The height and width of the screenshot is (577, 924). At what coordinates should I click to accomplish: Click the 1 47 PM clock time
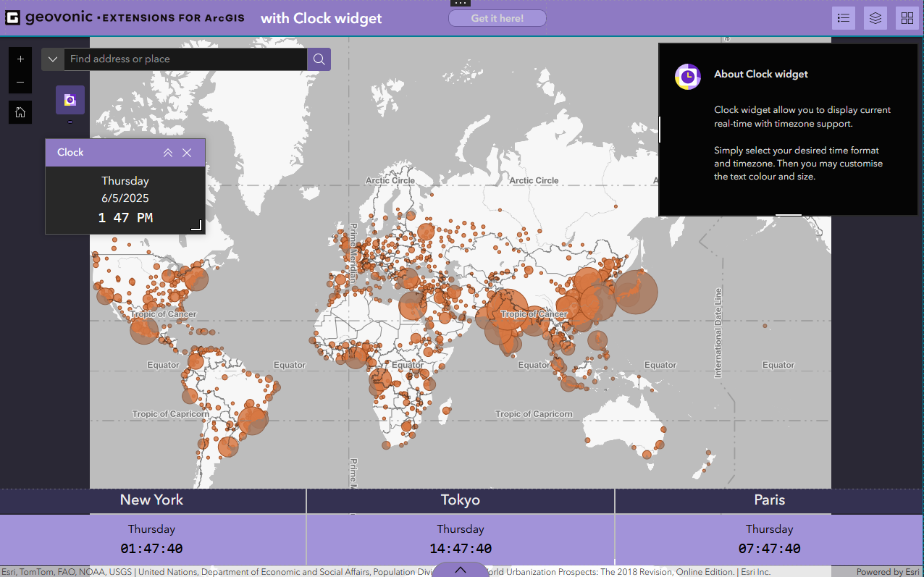coord(125,217)
